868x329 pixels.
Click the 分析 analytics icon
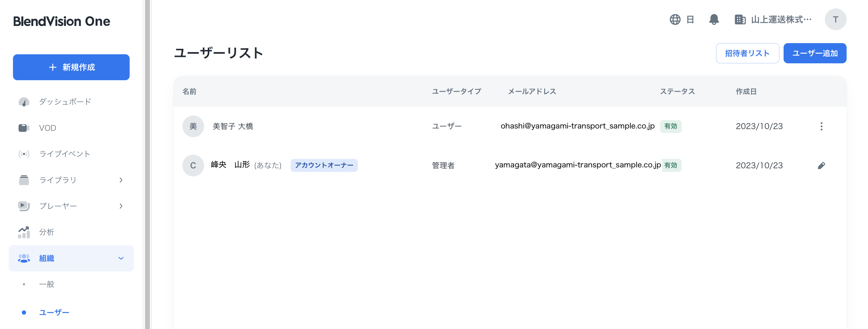tap(23, 232)
